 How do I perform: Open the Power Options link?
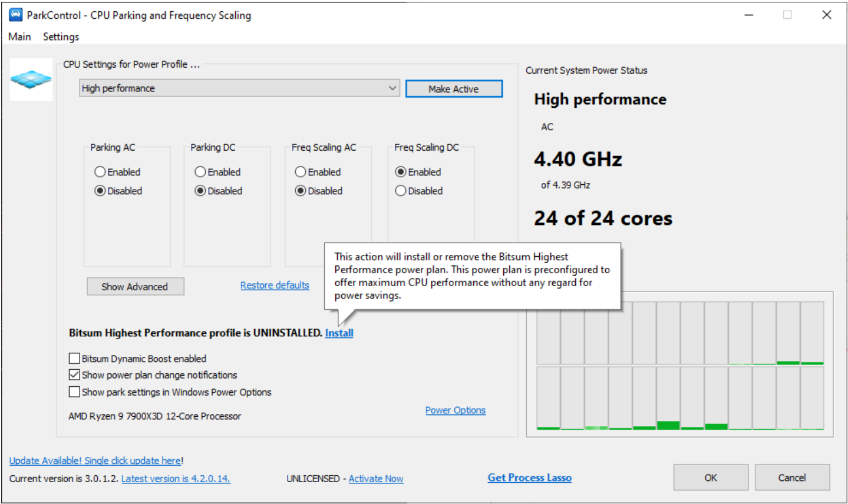coord(456,410)
